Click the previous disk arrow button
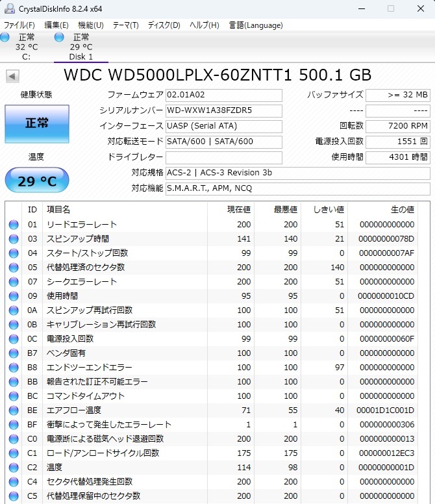Image resolution: width=435 pixels, height=504 pixels. click(x=12, y=76)
